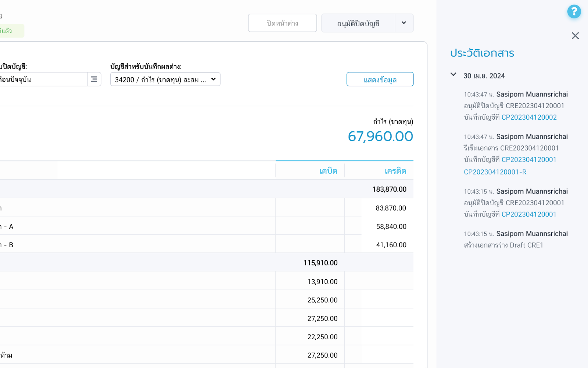Click the 13,910.00 debit row

click(322, 282)
